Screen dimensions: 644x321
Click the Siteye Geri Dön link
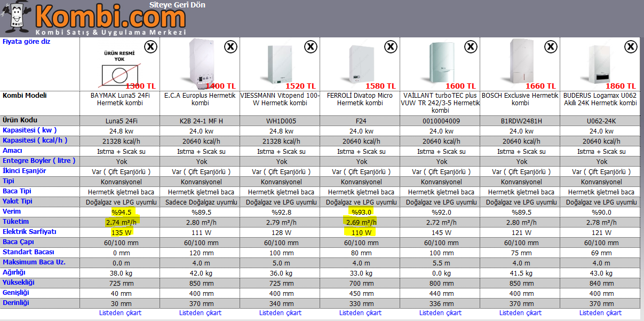(x=177, y=5)
